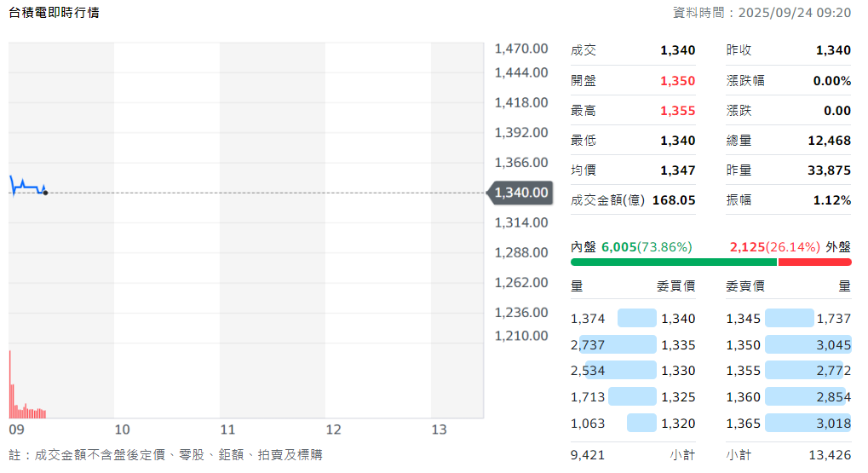This screenshot has height=473, width=868.
Task: Click ask volume 3,018
Action: 834,424
